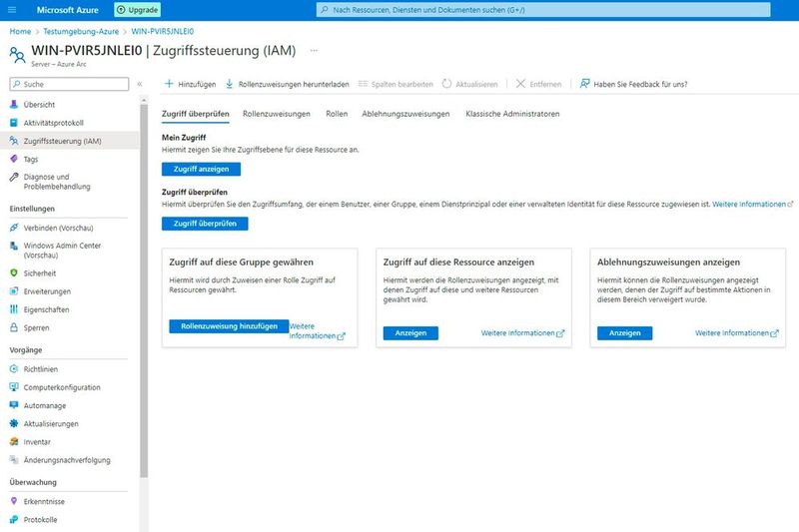This screenshot has width=799, height=532.
Task: Click the Sicherheit shield icon
Action: 14,272
